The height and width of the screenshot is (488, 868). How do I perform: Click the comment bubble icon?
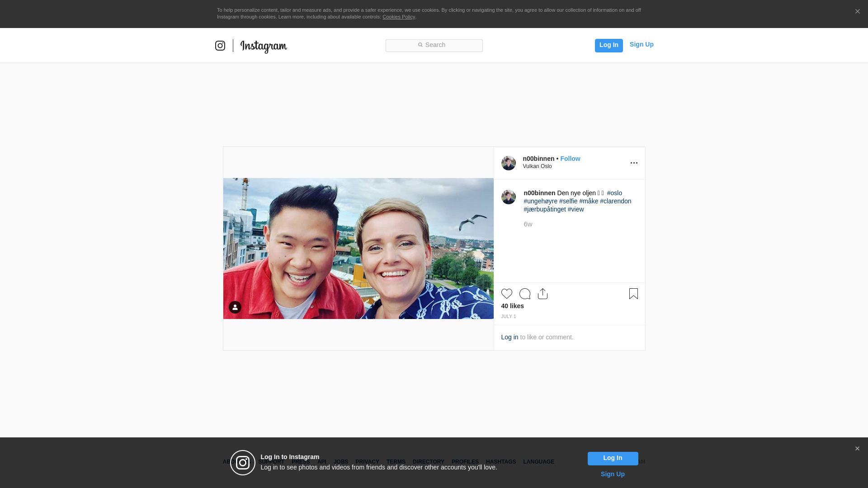point(524,294)
